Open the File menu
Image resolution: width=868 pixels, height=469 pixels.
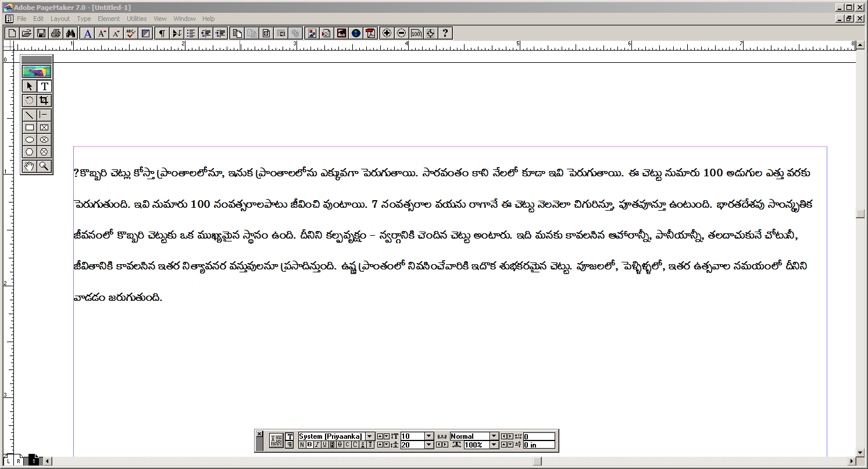pos(22,19)
